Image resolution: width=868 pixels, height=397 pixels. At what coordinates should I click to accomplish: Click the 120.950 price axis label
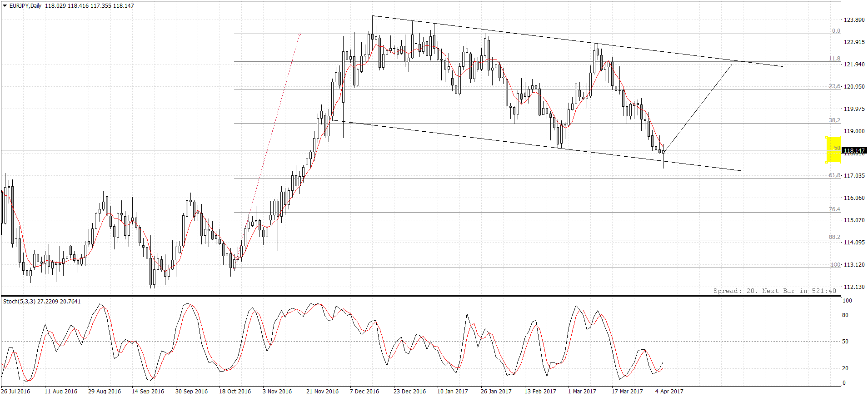[854, 87]
